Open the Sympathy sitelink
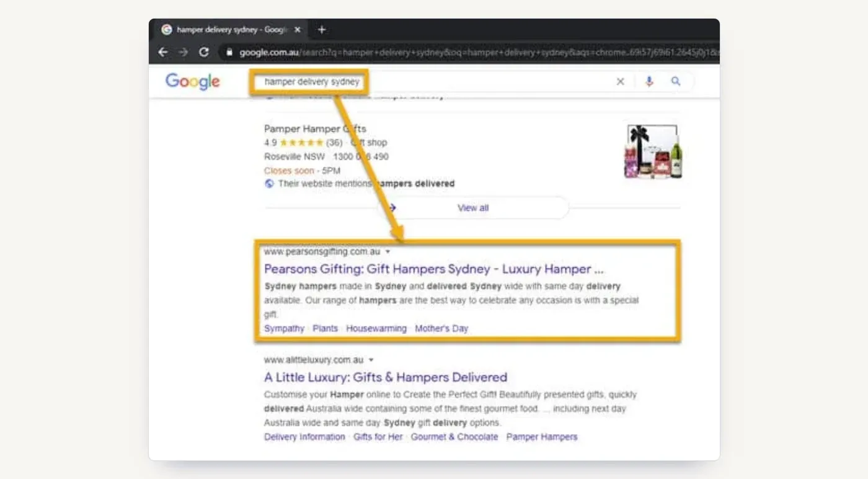868x479 pixels. (x=284, y=328)
